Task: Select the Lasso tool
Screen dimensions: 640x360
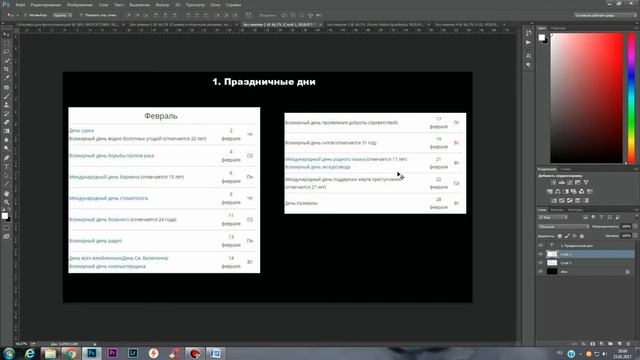Action: [6, 52]
